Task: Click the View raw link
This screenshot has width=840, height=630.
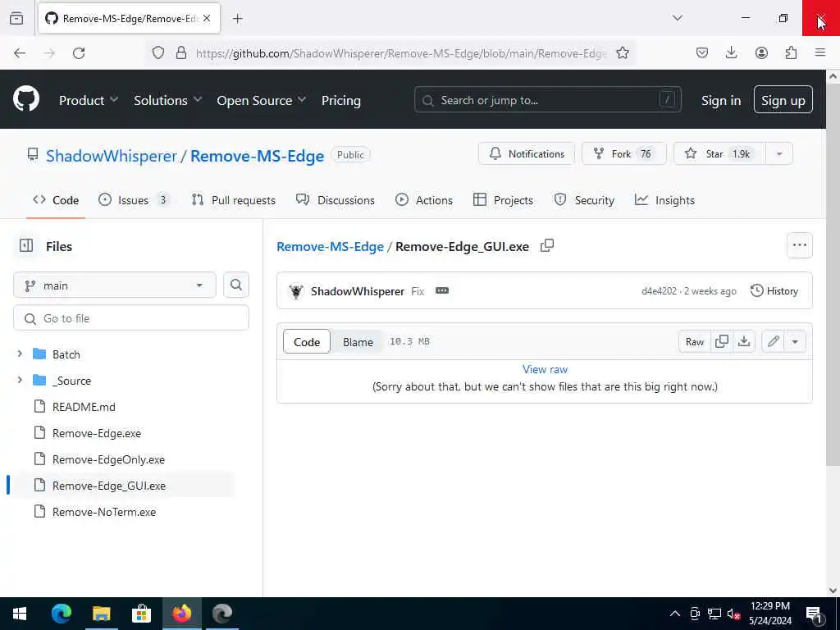Action: pyautogui.click(x=545, y=369)
